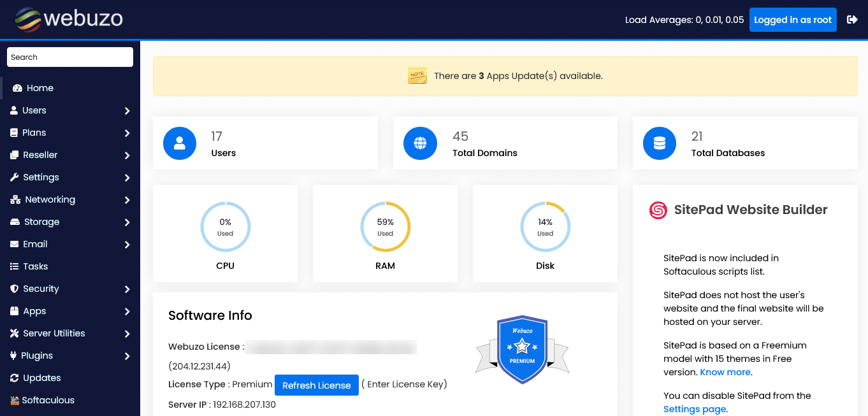Screen dimensions: 868x416
Task: Click the Updates refresh icon
Action: point(15,378)
